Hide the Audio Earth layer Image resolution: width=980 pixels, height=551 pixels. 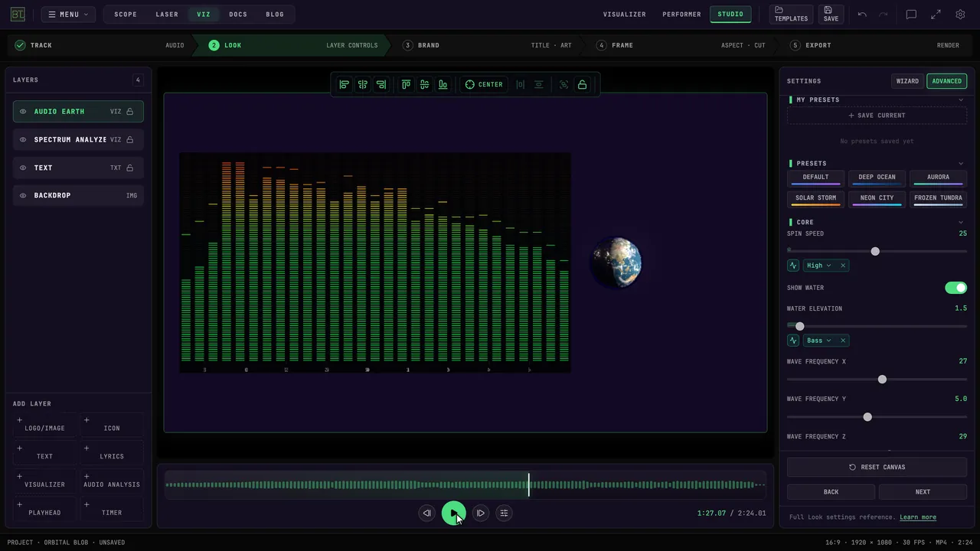[23, 112]
